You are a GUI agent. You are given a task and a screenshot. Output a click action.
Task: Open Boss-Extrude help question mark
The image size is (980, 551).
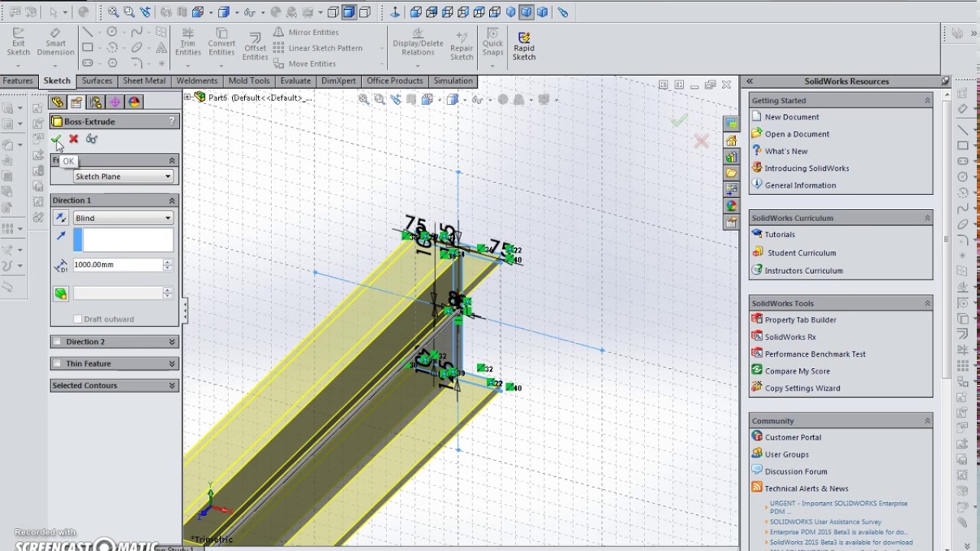coord(172,121)
